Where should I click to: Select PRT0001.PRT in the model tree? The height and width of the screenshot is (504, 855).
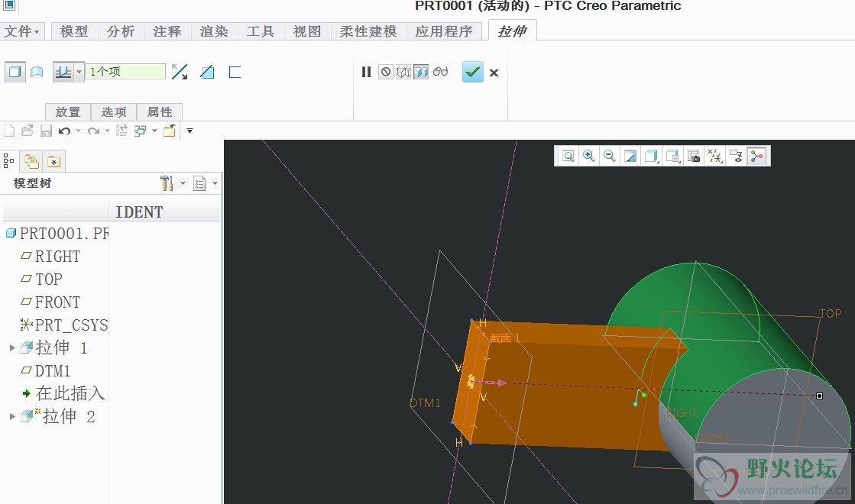57,233
